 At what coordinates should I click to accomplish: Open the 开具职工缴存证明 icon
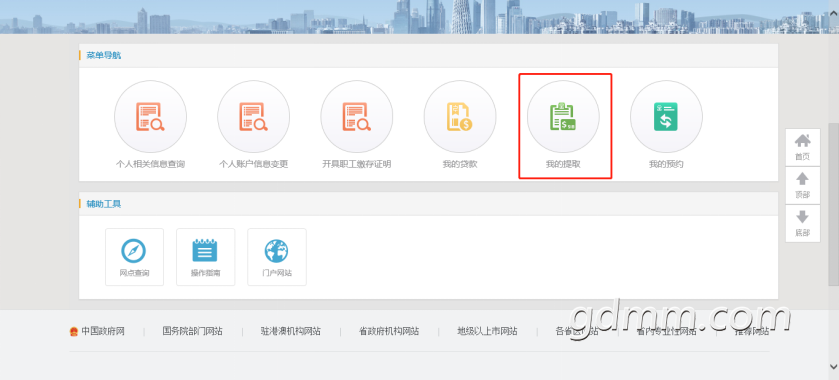tap(357, 117)
